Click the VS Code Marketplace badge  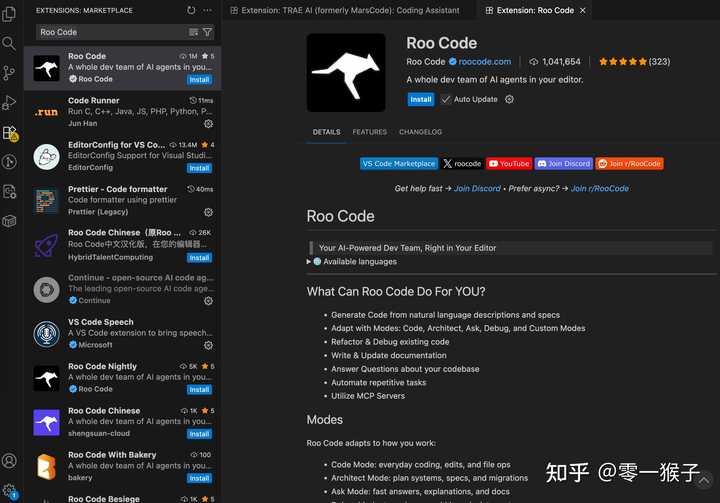coord(398,164)
